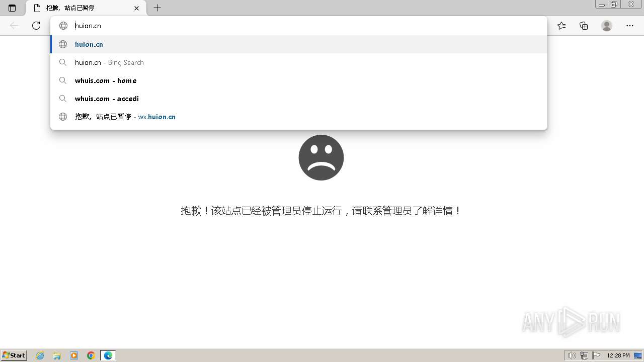
Task: Open File Explorer from taskbar
Action: [57, 355]
